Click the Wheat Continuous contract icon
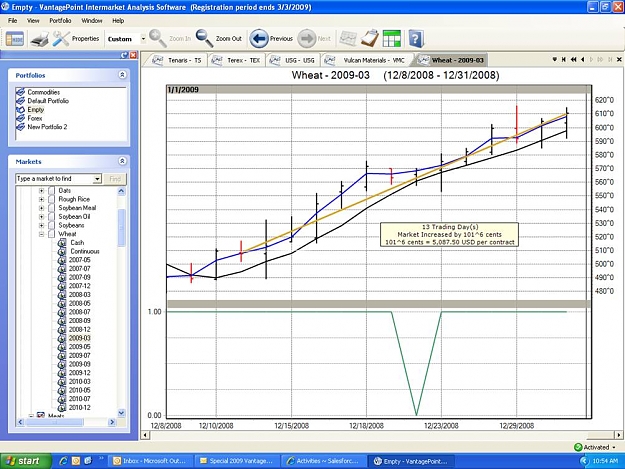Image resolution: width=625 pixels, height=469 pixels. click(x=62, y=251)
